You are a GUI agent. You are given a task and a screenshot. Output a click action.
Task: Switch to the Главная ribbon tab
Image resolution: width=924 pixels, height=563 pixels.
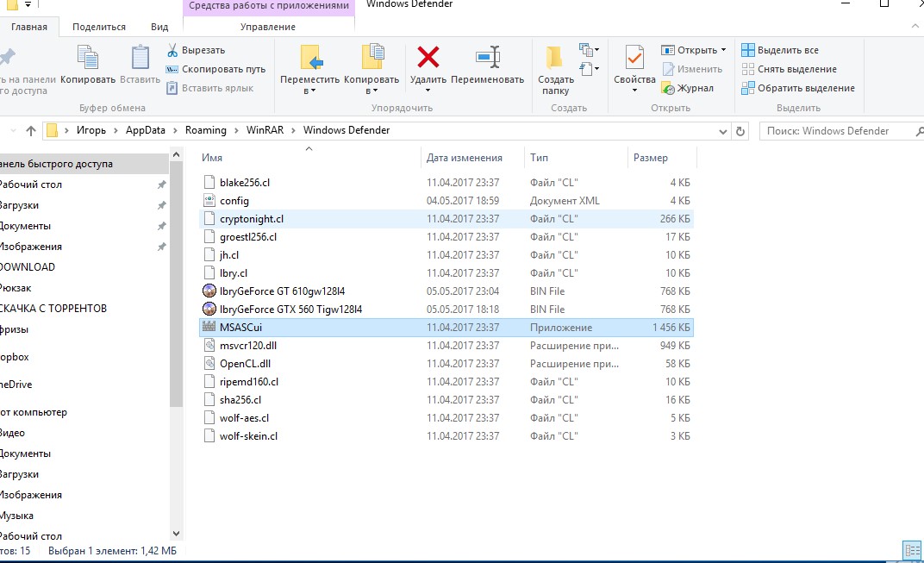tap(29, 27)
